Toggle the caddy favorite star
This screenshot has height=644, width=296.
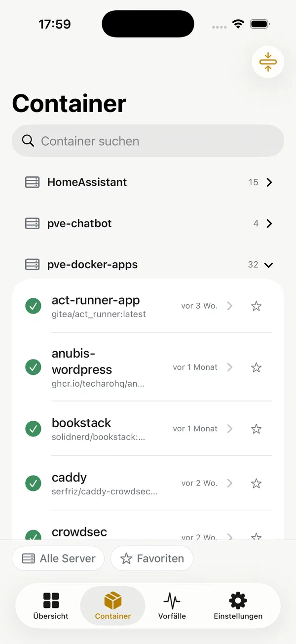(256, 483)
